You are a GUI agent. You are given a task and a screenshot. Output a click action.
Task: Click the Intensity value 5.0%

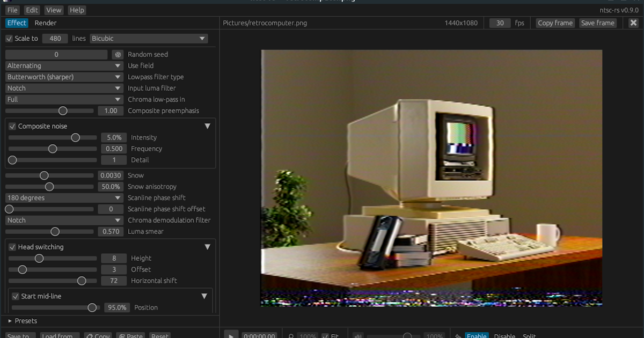(x=114, y=137)
